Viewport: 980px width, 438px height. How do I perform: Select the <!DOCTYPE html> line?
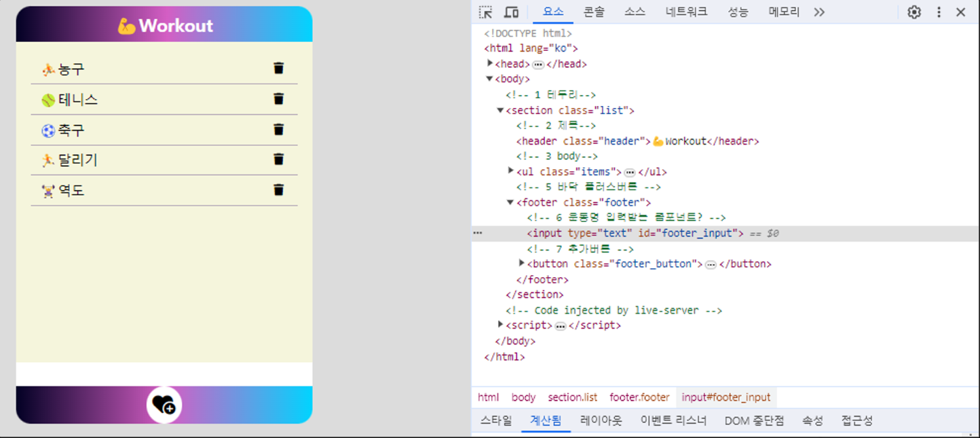[528, 33]
